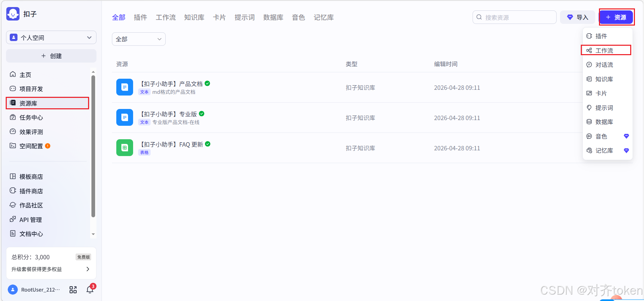The width and height of the screenshot is (644, 301).
Task: Click sidebar scrollbar down arrow
Action: coord(93,234)
